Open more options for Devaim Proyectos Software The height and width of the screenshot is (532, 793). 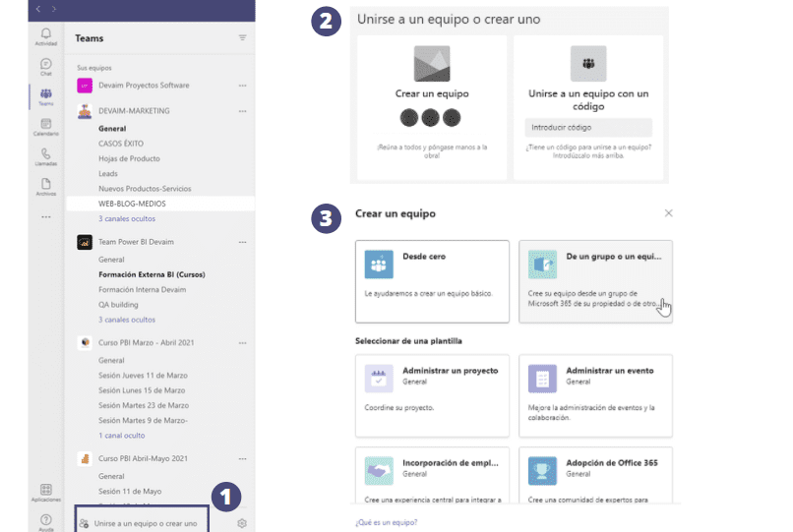[x=243, y=86]
